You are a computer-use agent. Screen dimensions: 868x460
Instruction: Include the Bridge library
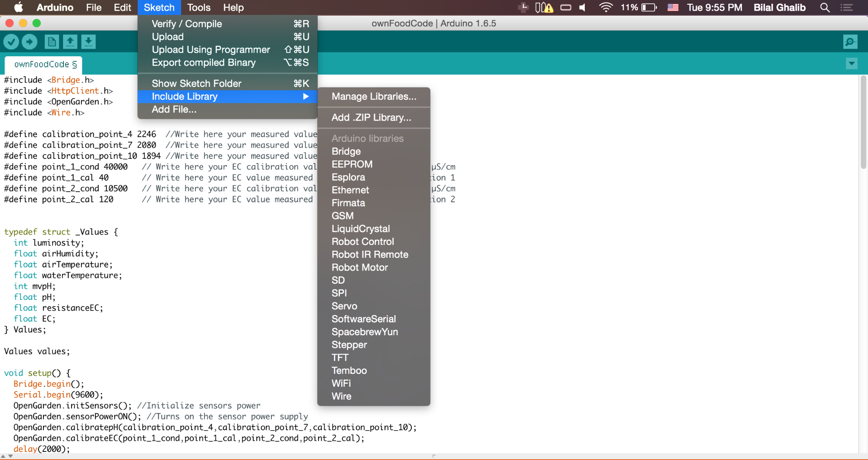tap(374, 152)
